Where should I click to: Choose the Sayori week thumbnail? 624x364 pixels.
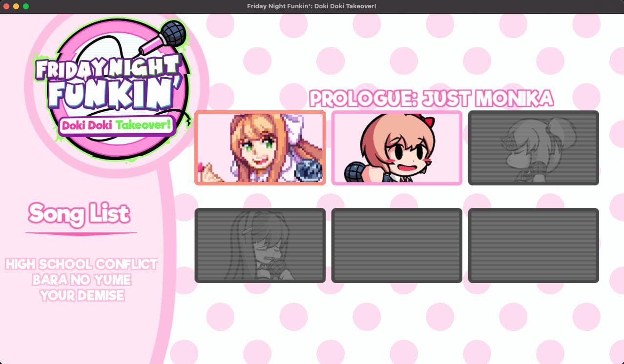tap(396, 148)
